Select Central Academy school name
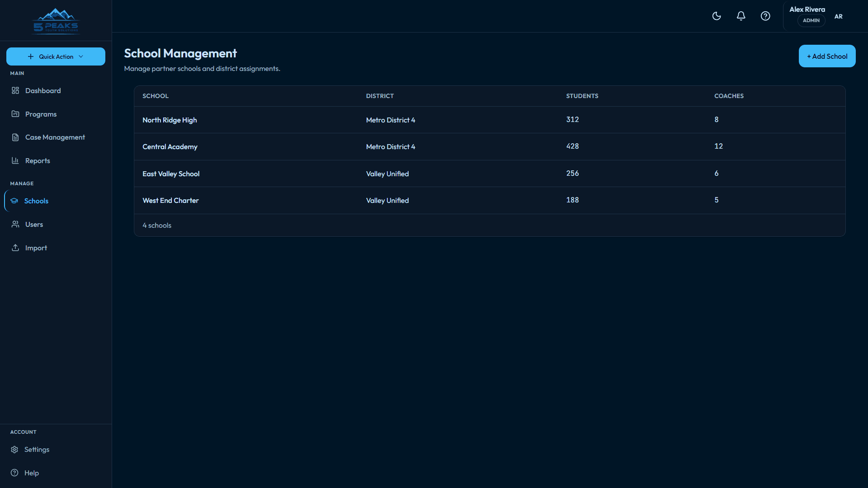The image size is (868, 488). 170,146
